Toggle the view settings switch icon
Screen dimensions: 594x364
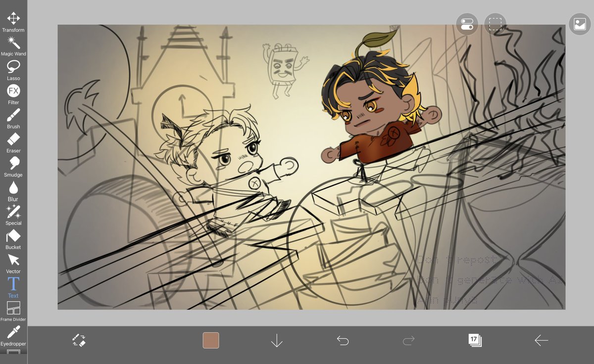[467, 24]
